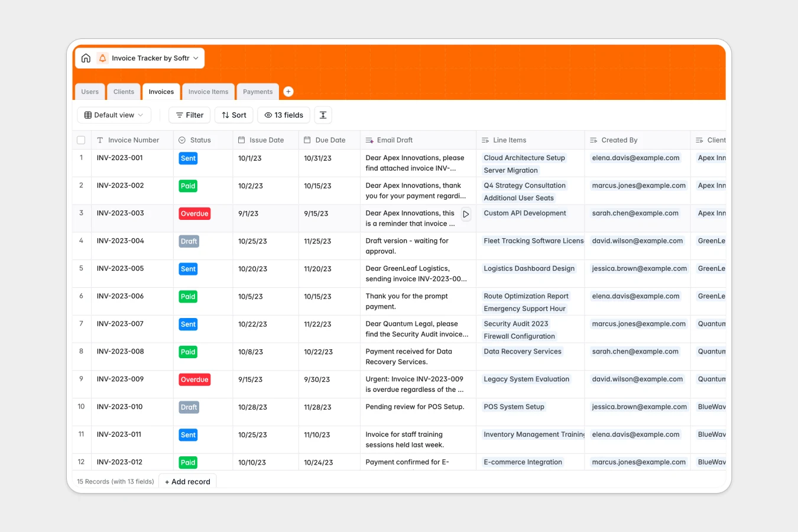Viewport: 798px width, 532px height.
Task: Open the Users tab
Action: 90,92
